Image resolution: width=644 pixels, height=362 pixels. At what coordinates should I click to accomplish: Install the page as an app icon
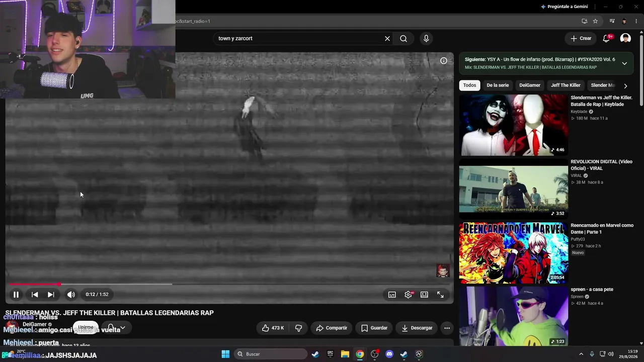(584, 21)
